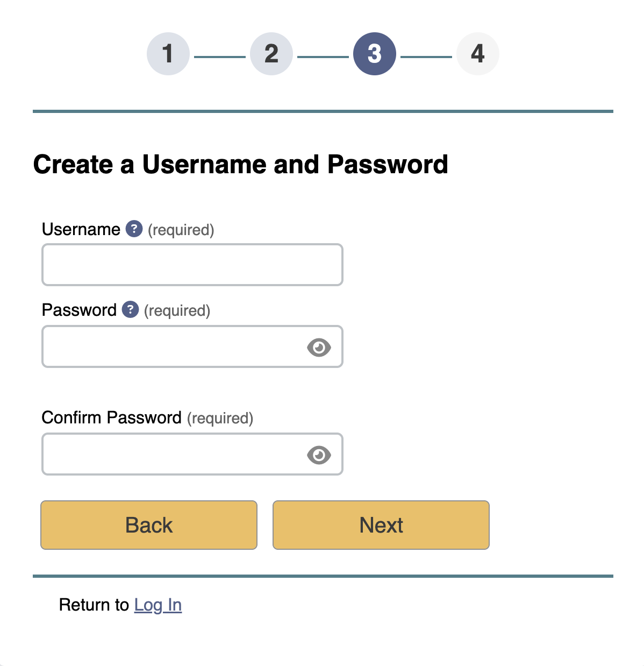Click the Username required label
644x666 pixels.
pos(180,230)
